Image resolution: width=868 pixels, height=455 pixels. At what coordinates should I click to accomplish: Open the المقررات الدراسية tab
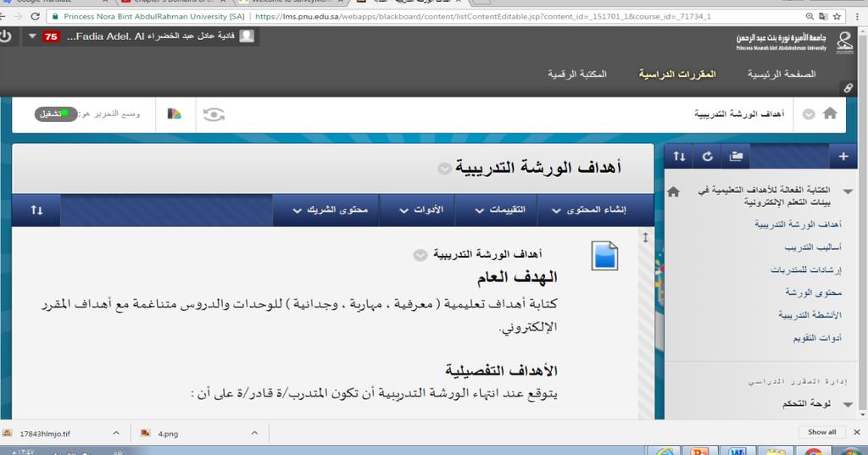point(677,74)
